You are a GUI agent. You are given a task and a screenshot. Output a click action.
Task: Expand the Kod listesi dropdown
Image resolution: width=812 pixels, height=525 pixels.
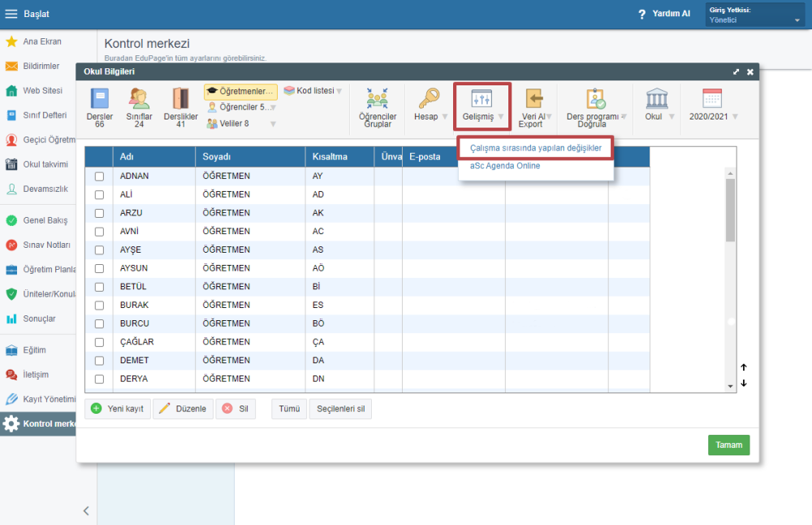(339, 91)
